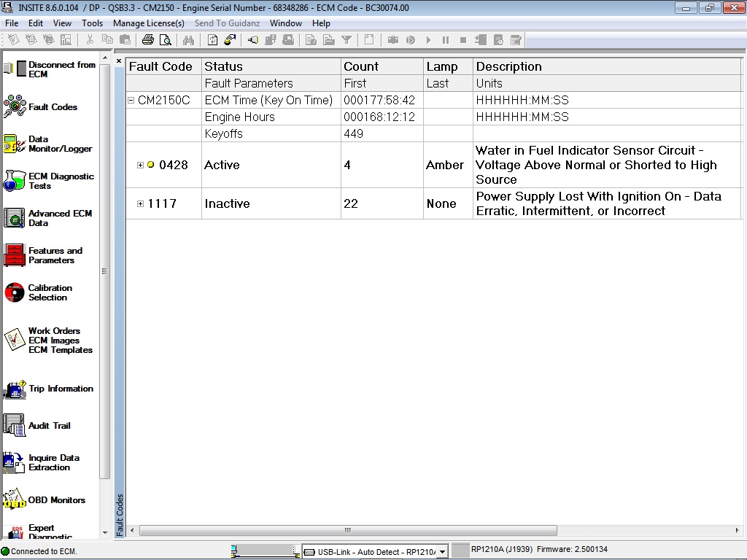Expand fault code 1117 details
This screenshot has width=747, height=560.
[140, 204]
